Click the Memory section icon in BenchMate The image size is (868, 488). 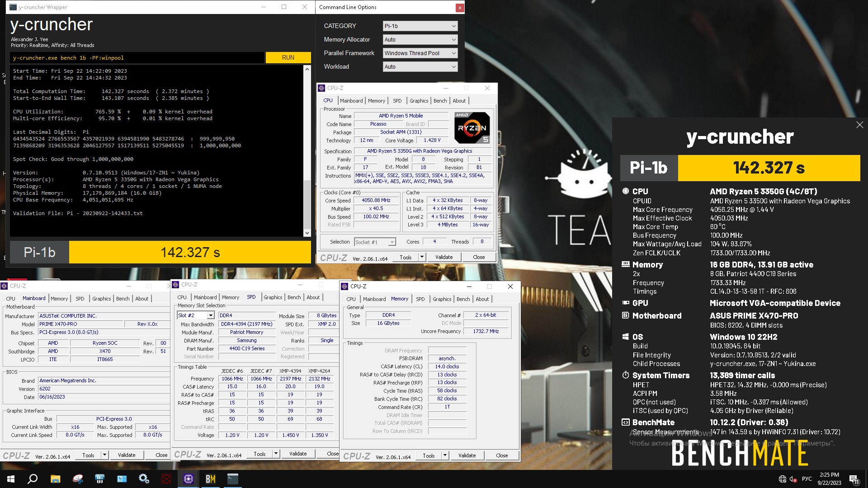click(625, 264)
